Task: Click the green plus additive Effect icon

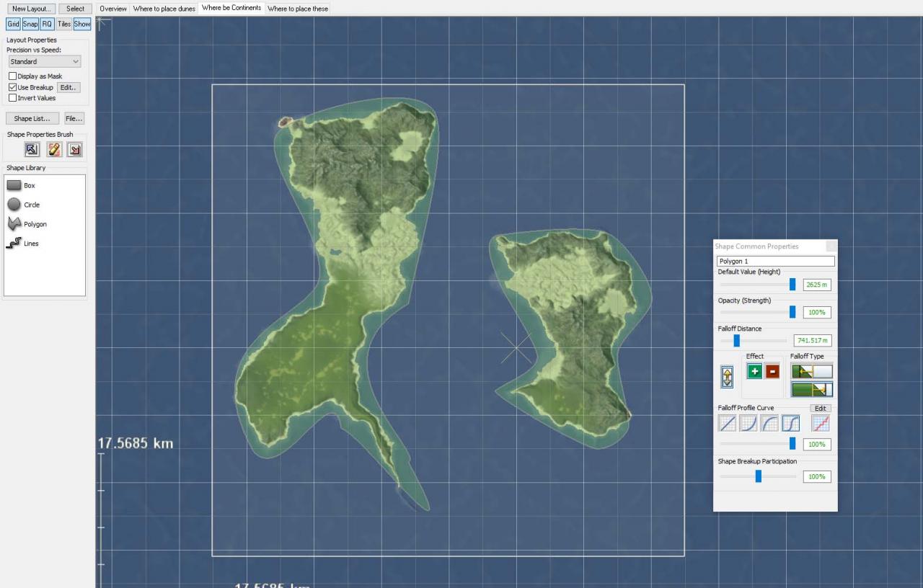Action: [x=754, y=372]
